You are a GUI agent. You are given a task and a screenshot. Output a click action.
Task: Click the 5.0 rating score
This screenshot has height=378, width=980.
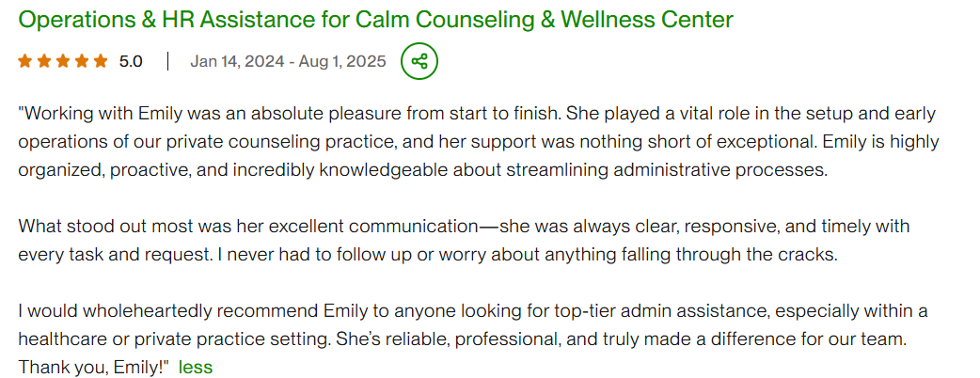[131, 61]
